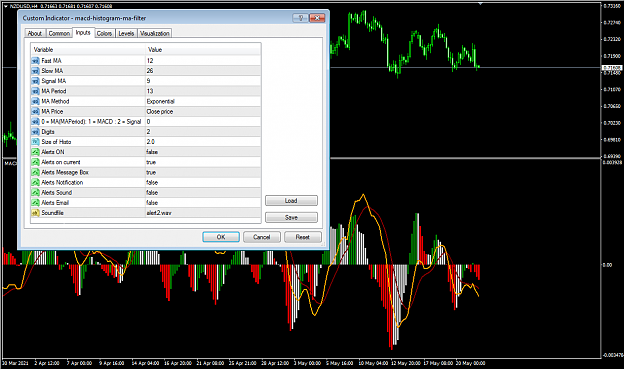The height and width of the screenshot is (370, 625).
Task: Click the Fast MA integer icon
Action: point(35,61)
